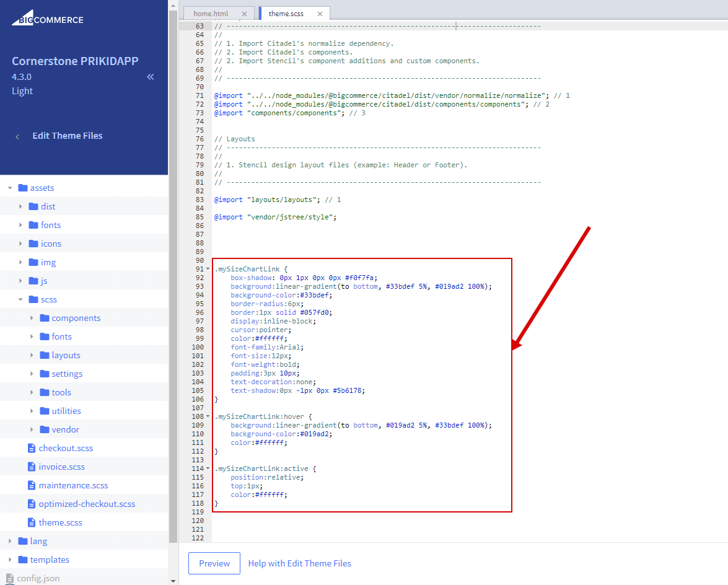Click the 'font-family:Arial;' code line
Viewport: 728px width, 585px height.
tap(267, 347)
